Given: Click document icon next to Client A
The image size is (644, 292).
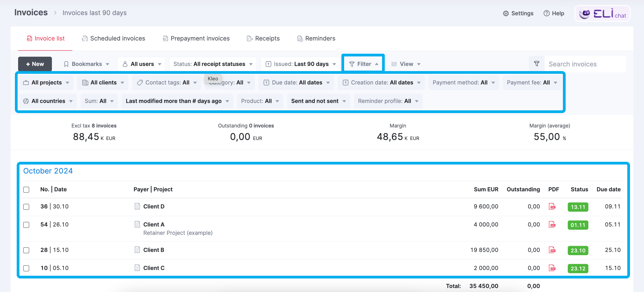Looking at the screenshot, I should click(137, 224).
